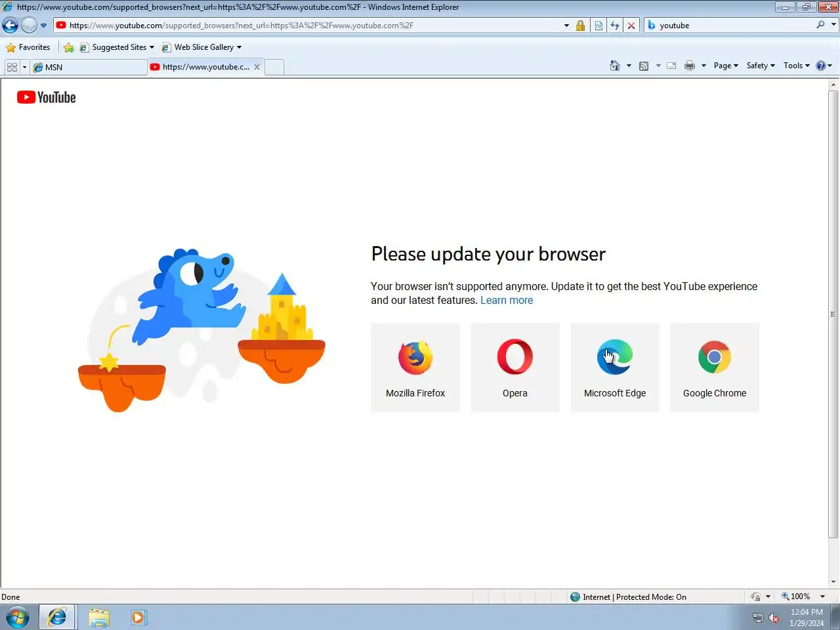The height and width of the screenshot is (630, 840).
Task: Click the scrollbar up arrow
Action: point(833,85)
